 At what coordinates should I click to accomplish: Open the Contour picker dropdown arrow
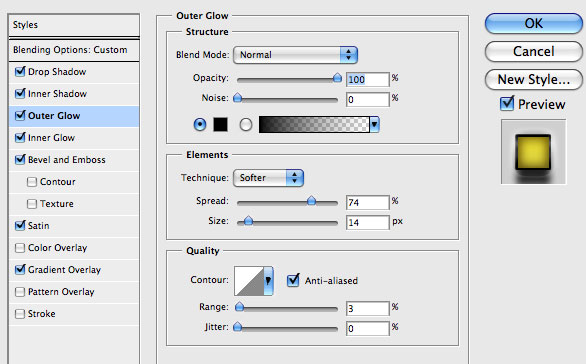pyautogui.click(x=268, y=281)
